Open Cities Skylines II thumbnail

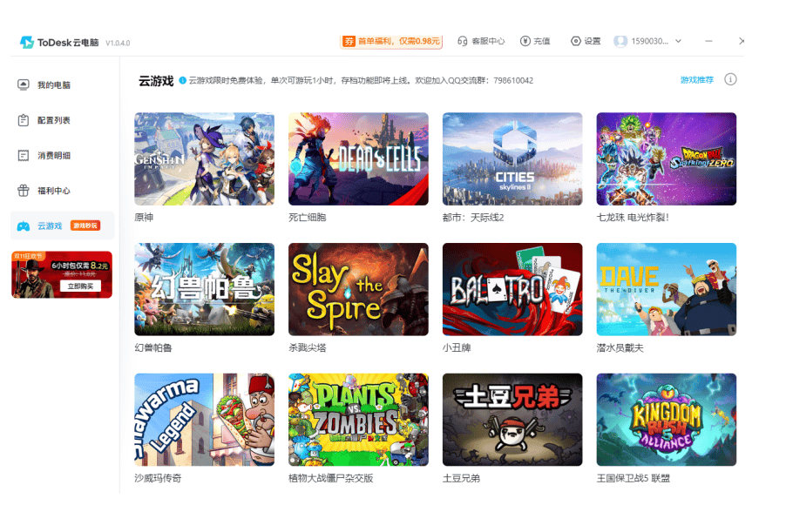click(512, 158)
